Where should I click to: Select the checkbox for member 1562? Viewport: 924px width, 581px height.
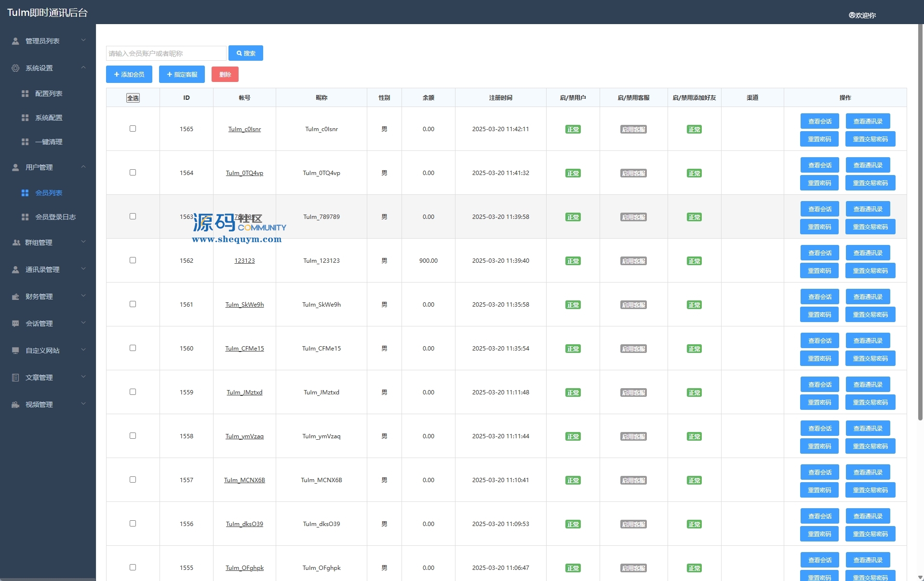click(133, 260)
